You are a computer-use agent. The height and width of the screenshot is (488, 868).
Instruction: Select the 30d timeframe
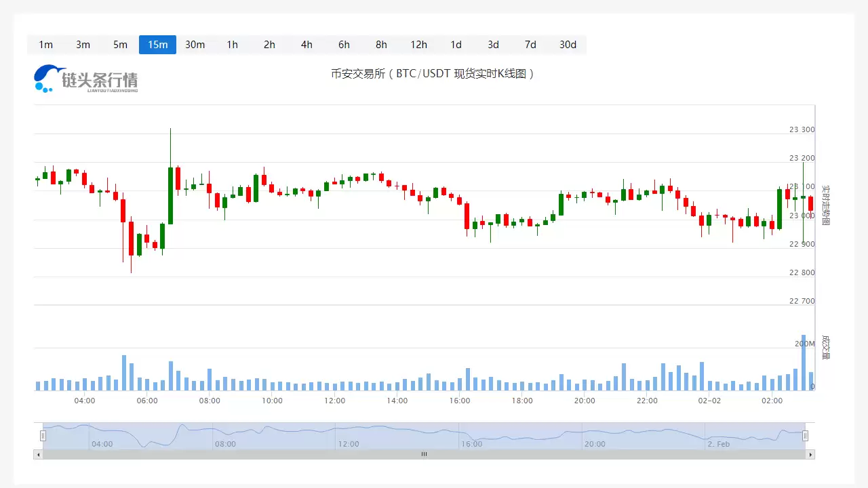[x=568, y=45]
